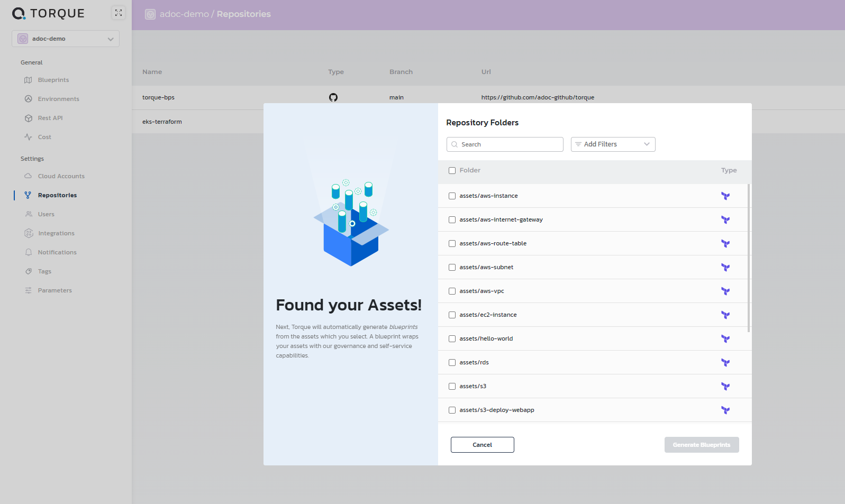
Task: Check the assets/aws-internet-gateway checkbox
Action: (452, 219)
